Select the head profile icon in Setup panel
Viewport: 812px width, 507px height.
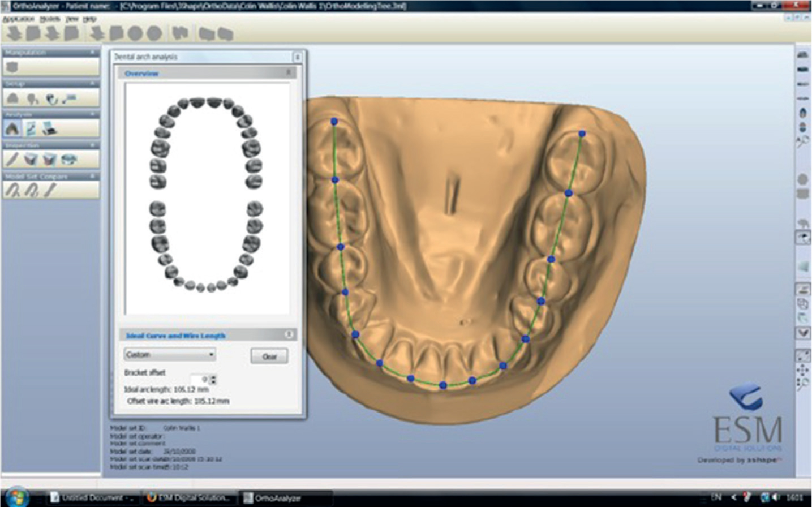click(x=33, y=99)
